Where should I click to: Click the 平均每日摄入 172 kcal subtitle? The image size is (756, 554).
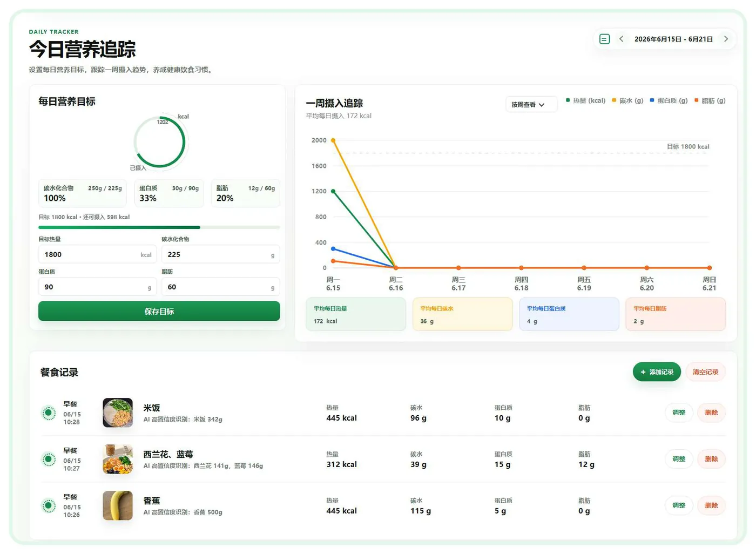pyautogui.click(x=339, y=116)
